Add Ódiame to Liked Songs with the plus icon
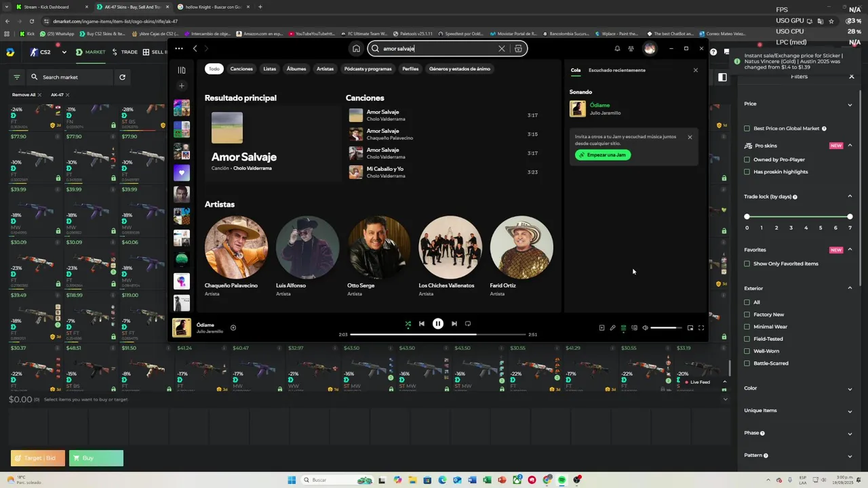 pyautogui.click(x=233, y=328)
